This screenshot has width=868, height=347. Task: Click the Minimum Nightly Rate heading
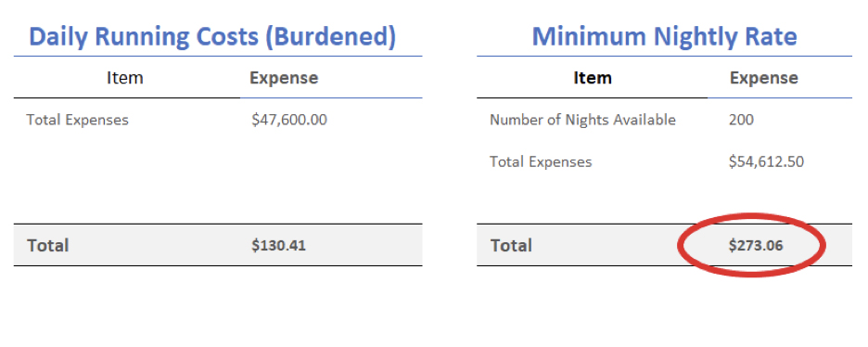[x=664, y=36]
